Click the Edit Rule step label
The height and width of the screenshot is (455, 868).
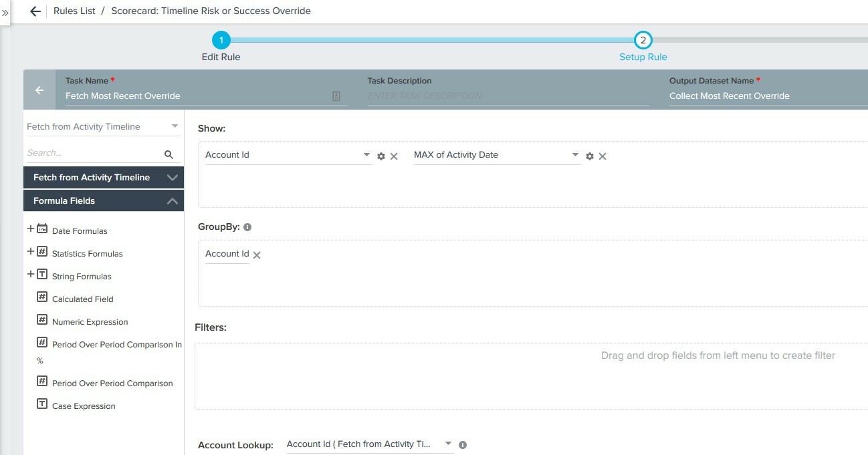click(x=221, y=57)
